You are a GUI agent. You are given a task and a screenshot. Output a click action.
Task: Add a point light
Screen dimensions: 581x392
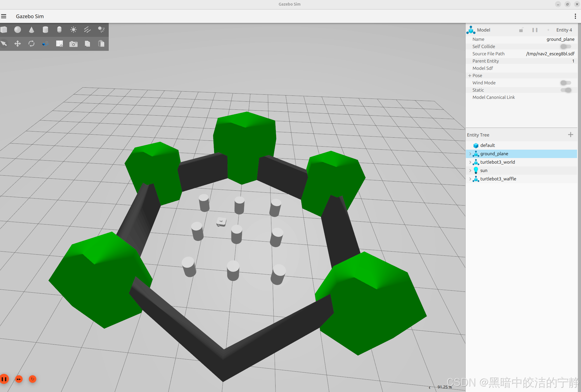coord(73,30)
